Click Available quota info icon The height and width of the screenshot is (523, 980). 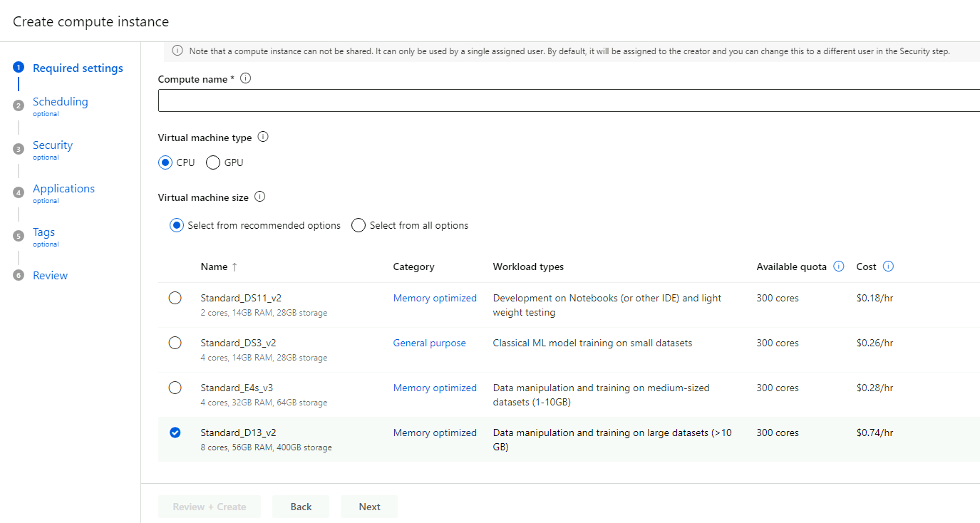839,266
